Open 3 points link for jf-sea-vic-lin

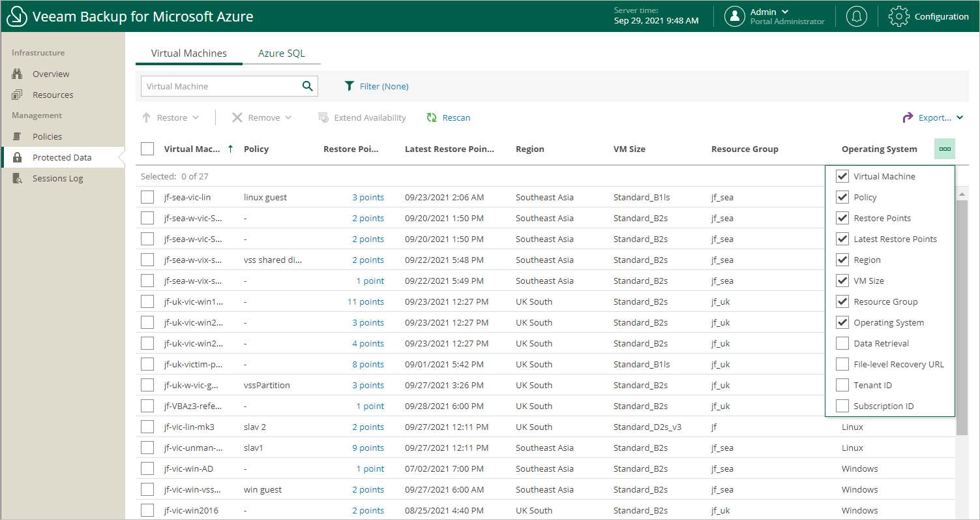tap(368, 197)
